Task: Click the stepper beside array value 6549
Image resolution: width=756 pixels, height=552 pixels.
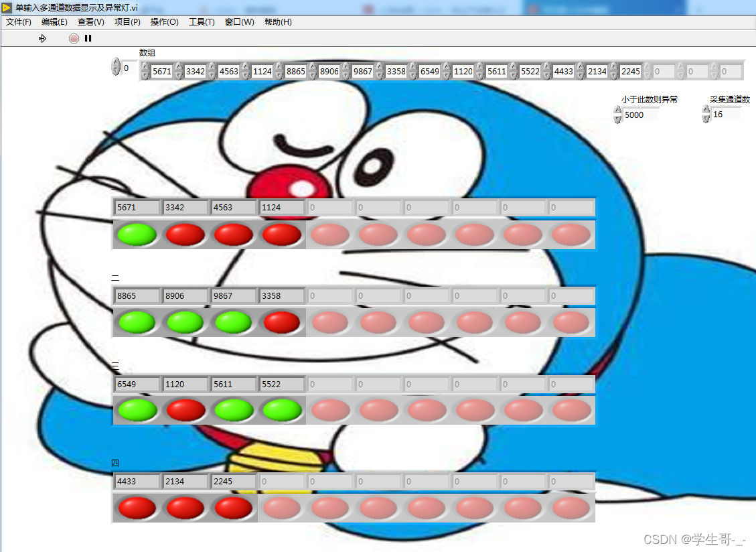Action: [413, 71]
